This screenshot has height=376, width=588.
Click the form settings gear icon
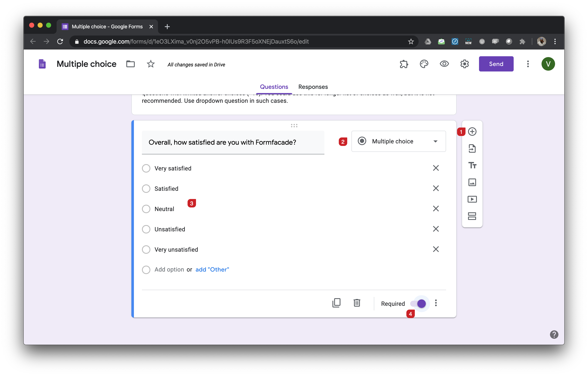465,64
